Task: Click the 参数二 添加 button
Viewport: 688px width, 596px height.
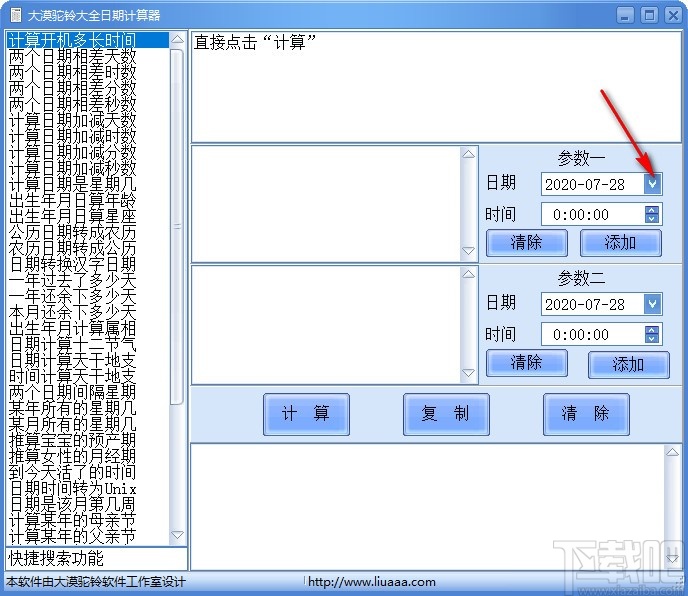Action: pos(628,364)
